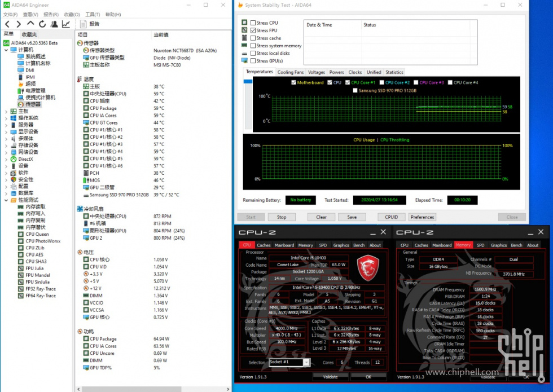This screenshot has height=392, width=553.
Task: Toggle the Samsung SSD 970 PRO graph checkbox
Action: 355,91
